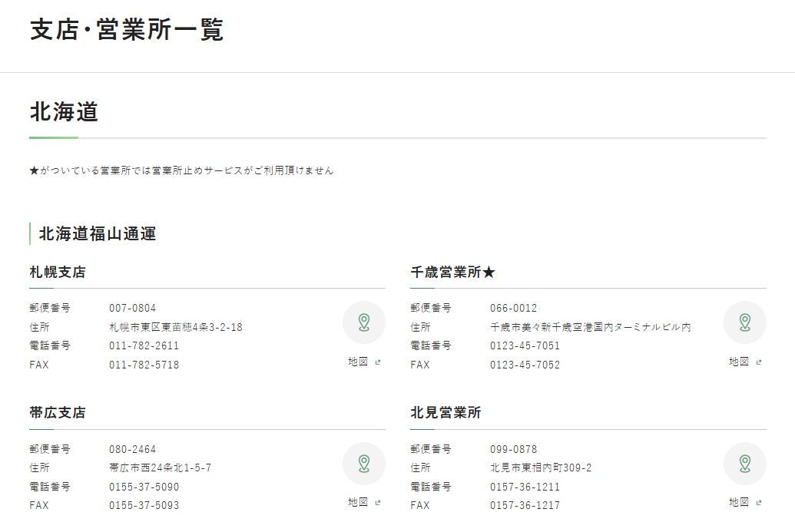Click the 北海道 region heading
795x532 pixels.
point(64,111)
